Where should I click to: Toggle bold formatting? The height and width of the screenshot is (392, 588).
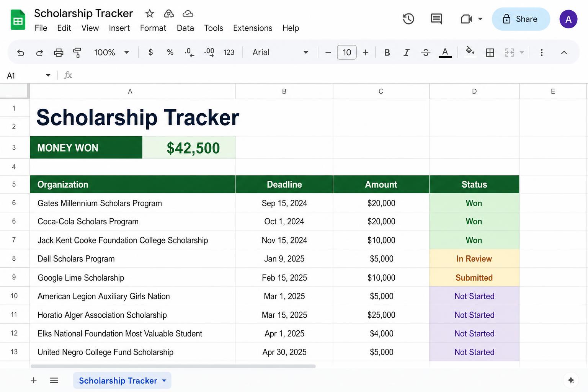pos(387,52)
